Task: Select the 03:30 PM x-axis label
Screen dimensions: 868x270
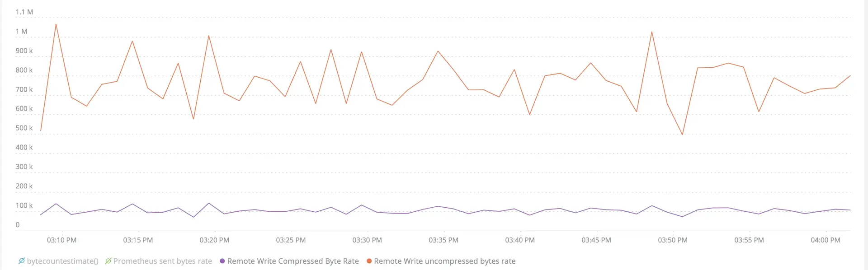Action: point(367,240)
